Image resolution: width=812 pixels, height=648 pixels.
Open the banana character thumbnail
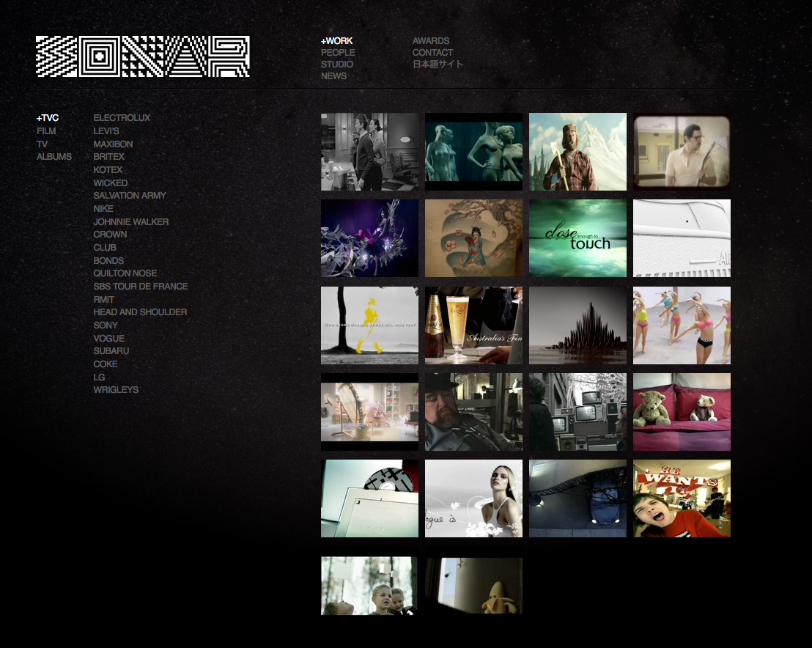coord(474,586)
